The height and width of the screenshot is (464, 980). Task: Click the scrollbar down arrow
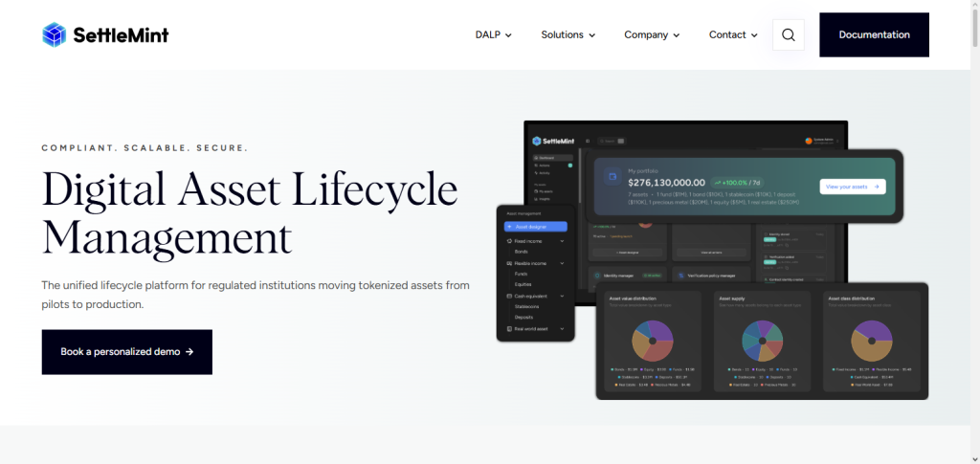coord(974,459)
